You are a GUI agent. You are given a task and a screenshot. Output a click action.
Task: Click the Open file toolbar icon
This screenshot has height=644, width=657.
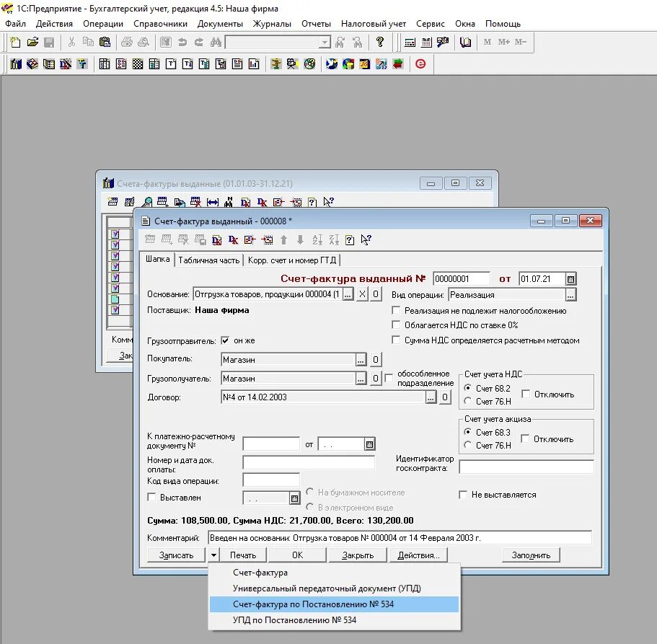(x=32, y=42)
